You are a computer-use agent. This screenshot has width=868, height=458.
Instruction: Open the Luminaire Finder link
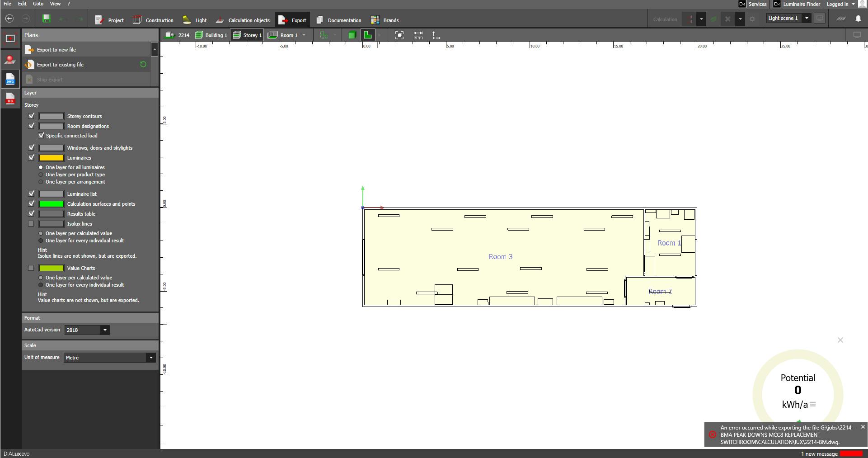797,4
